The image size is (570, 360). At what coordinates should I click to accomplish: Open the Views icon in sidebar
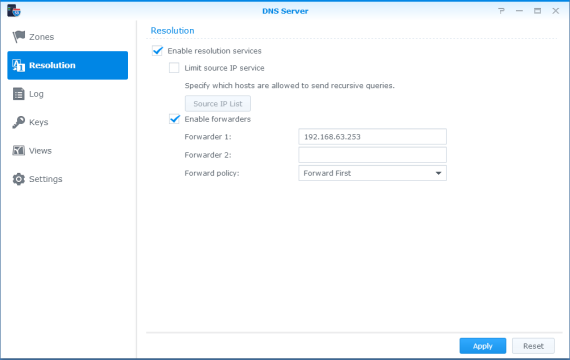pos(18,151)
